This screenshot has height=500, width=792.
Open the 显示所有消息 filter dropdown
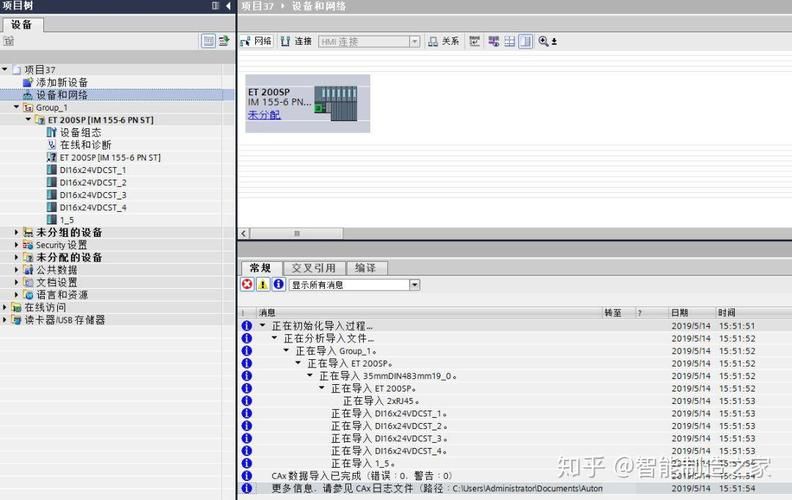click(x=414, y=285)
